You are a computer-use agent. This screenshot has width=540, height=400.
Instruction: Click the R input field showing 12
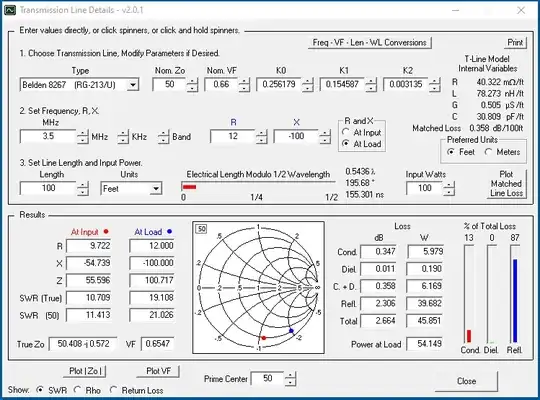click(233, 136)
